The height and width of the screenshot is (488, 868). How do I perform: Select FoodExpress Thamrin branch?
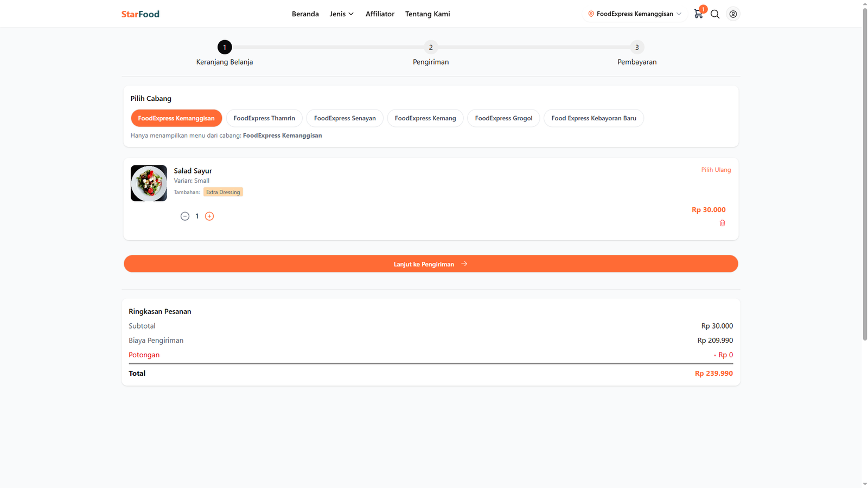(x=264, y=118)
